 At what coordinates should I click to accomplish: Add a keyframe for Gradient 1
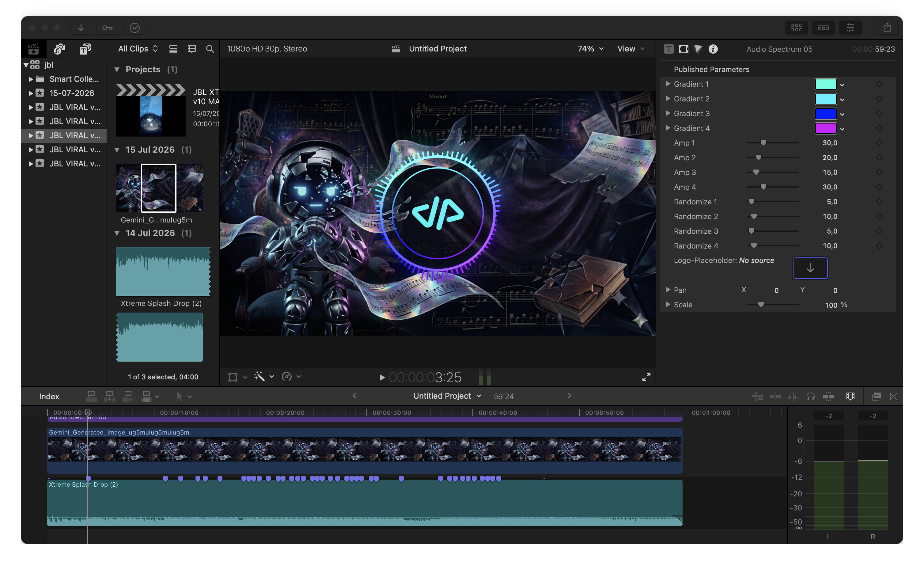pos(879,84)
